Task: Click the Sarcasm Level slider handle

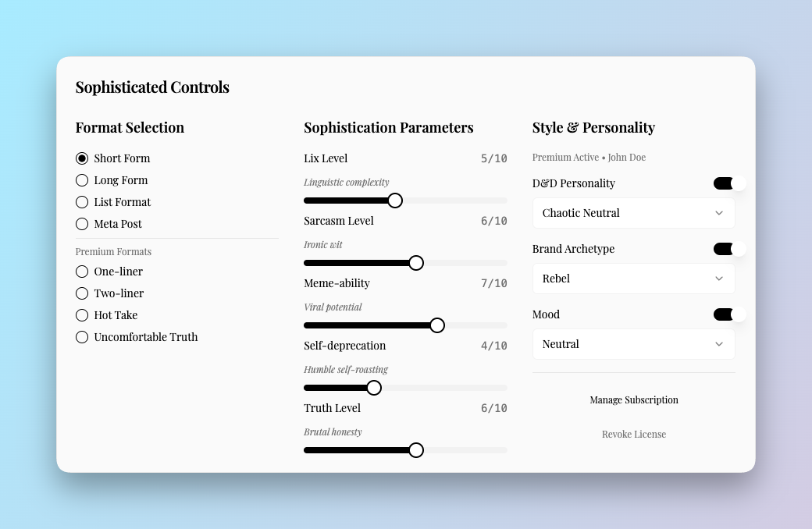Action: (x=416, y=263)
